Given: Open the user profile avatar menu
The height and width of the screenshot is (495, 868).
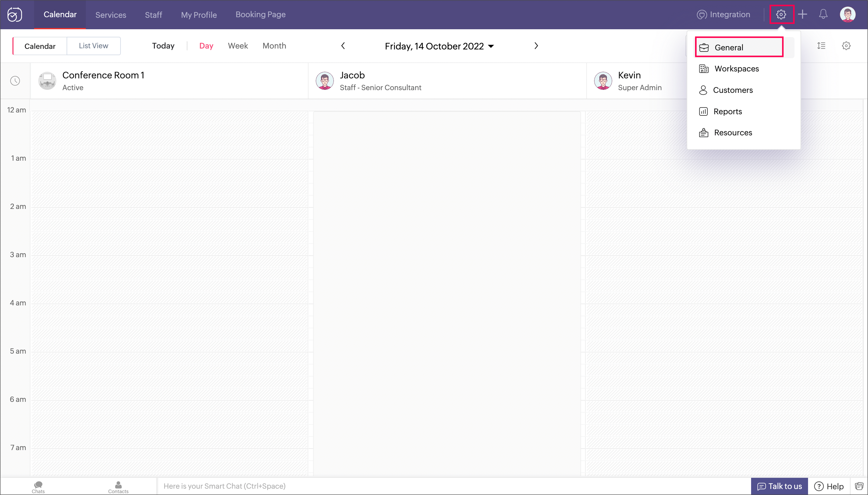Looking at the screenshot, I should [848, 14].
